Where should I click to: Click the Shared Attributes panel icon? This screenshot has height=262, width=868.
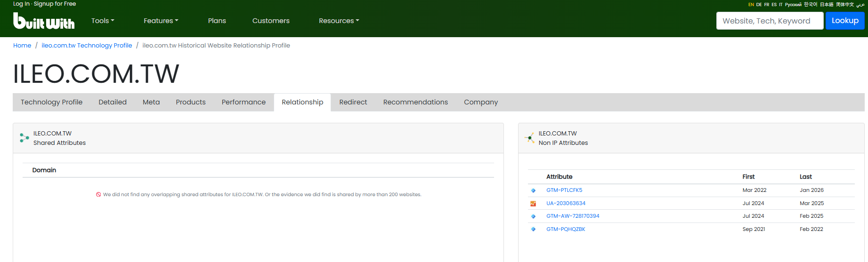point(24,138)
